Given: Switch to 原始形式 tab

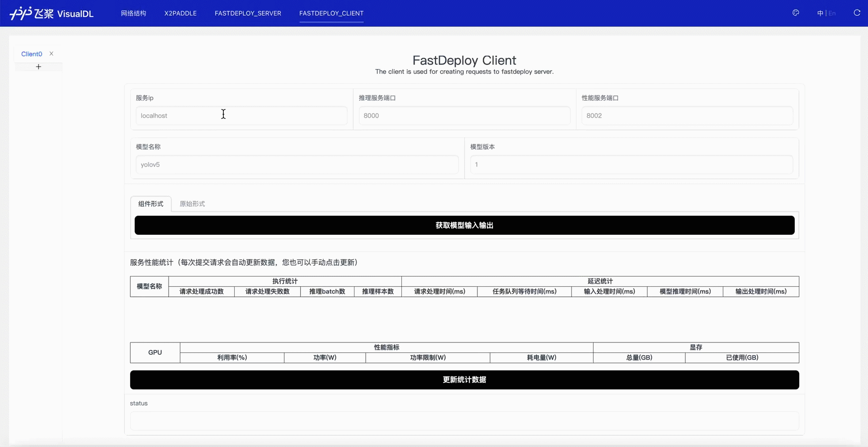Looking at the screenshot, I should [x=192, y=204].
